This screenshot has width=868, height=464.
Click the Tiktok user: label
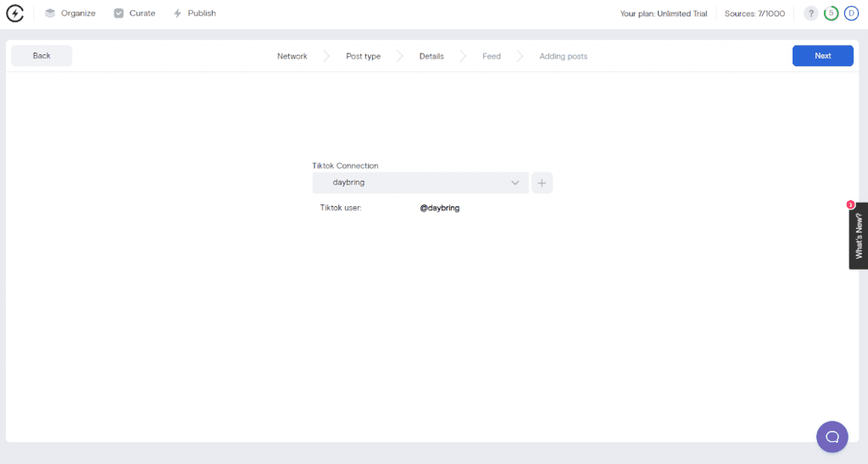click(341, 208)
